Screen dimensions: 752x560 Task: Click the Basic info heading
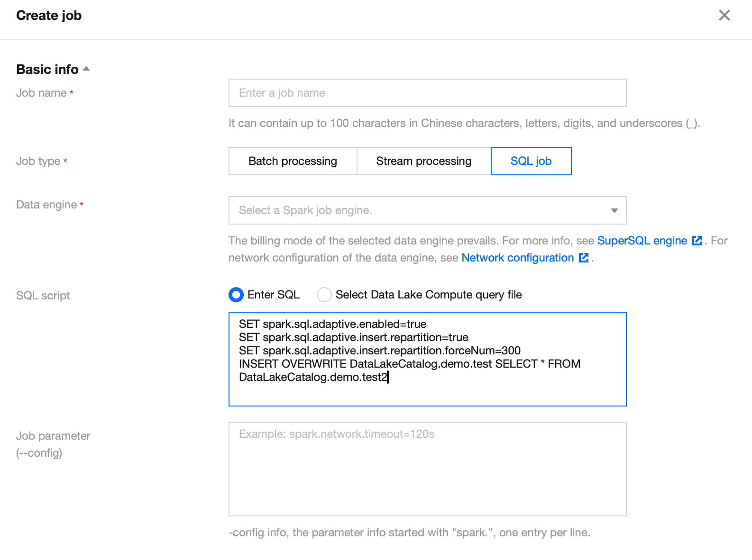point(47,69)
